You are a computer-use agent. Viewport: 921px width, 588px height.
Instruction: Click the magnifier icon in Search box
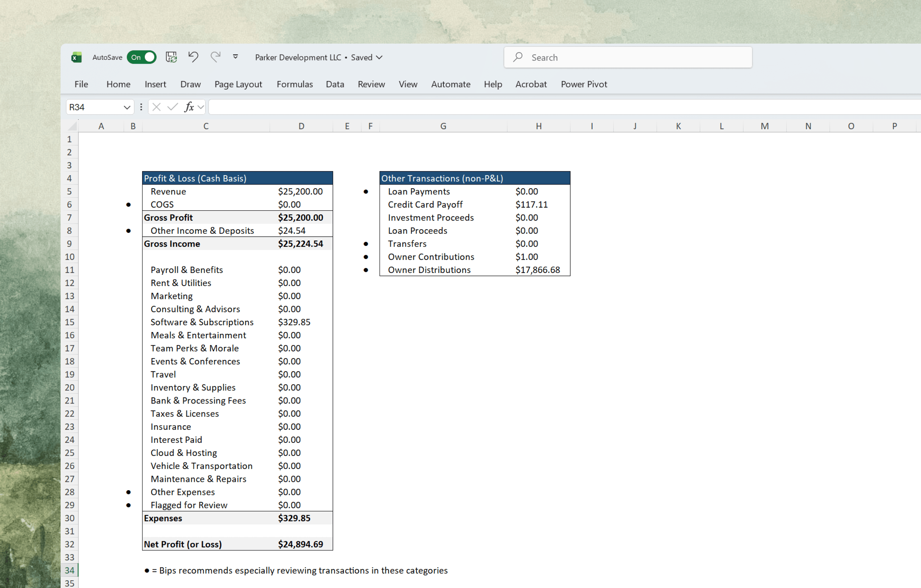tap(518, 57)
